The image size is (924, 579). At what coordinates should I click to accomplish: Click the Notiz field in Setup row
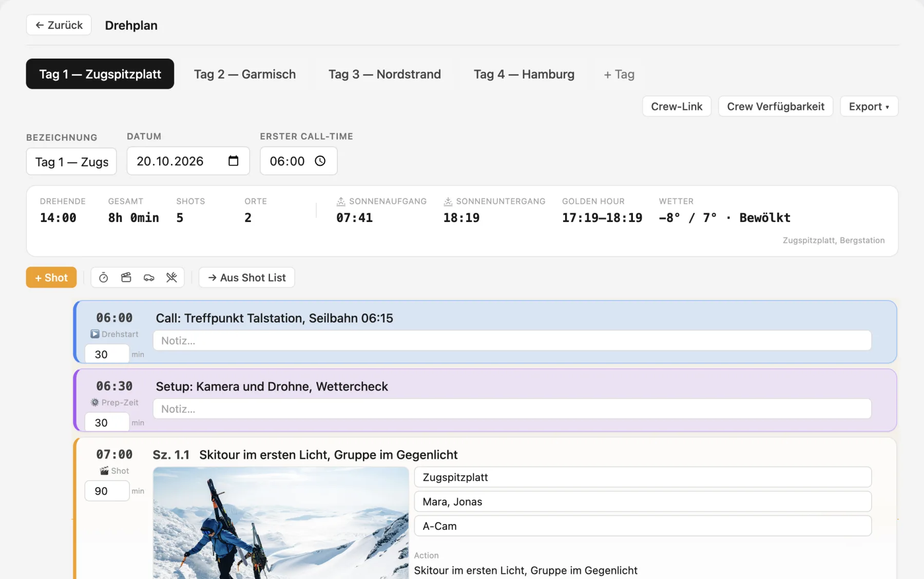pyautogui.click(x=512, y=409)
